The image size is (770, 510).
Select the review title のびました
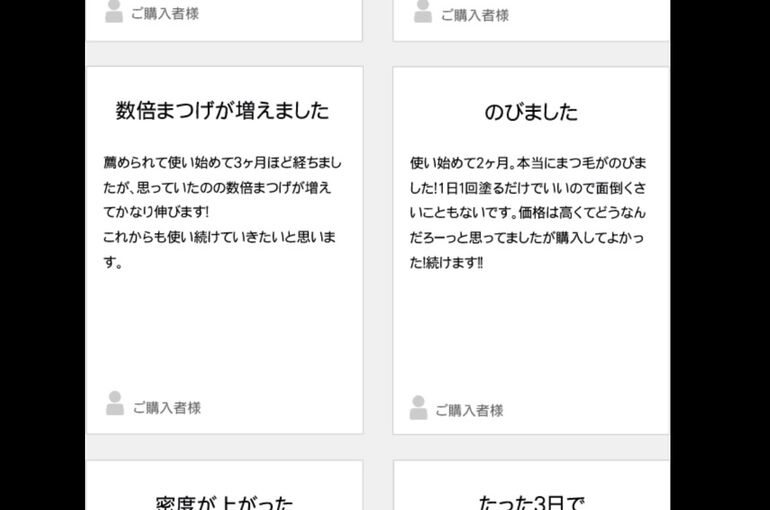pos(531,112)
